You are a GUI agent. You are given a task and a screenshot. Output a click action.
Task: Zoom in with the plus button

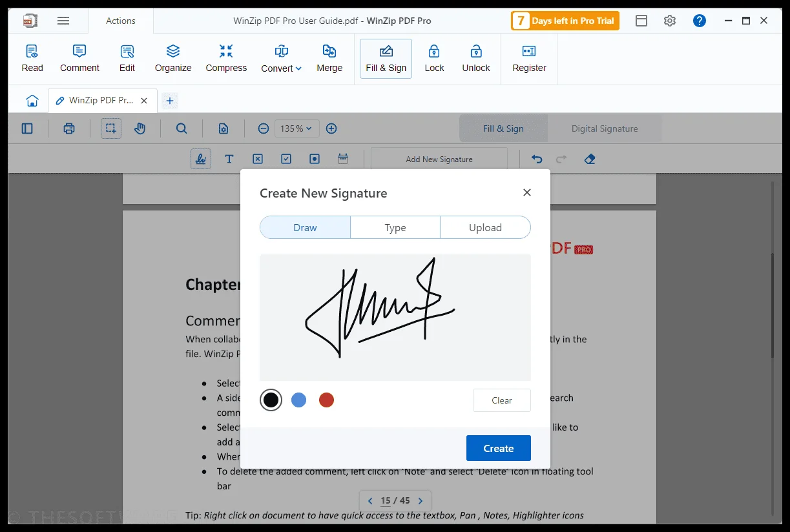tap(331, 128)
